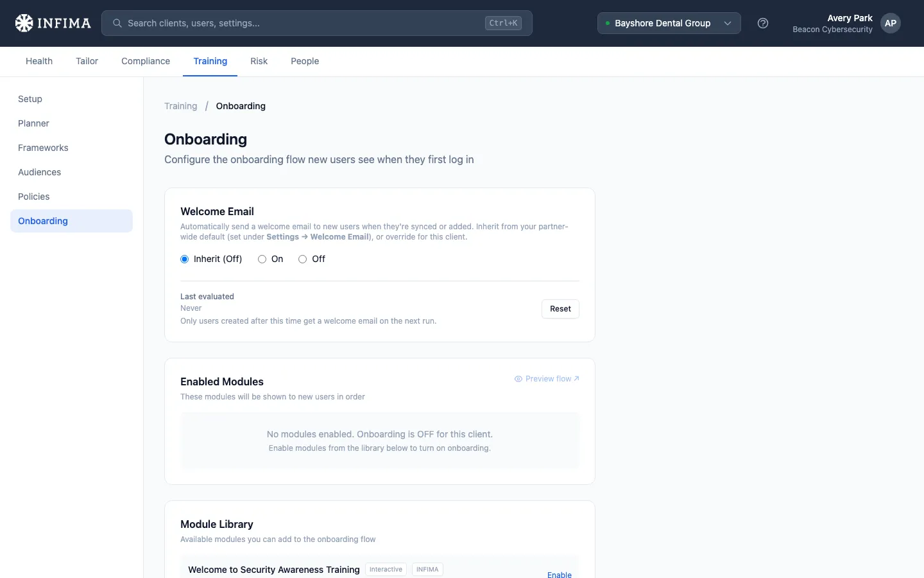Open the Preview flow link
This screenshot has width=924, height=578.
pyautogui.click(x=547, y=379)
